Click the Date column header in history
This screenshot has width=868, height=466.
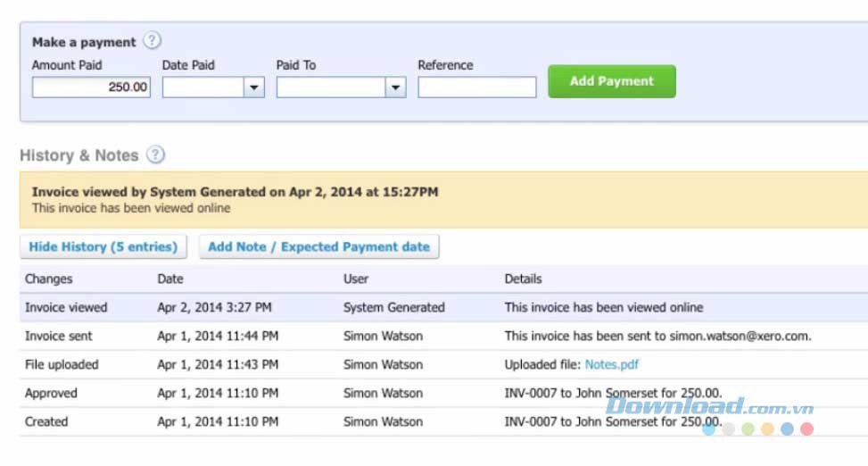click(x=170, y=279)
